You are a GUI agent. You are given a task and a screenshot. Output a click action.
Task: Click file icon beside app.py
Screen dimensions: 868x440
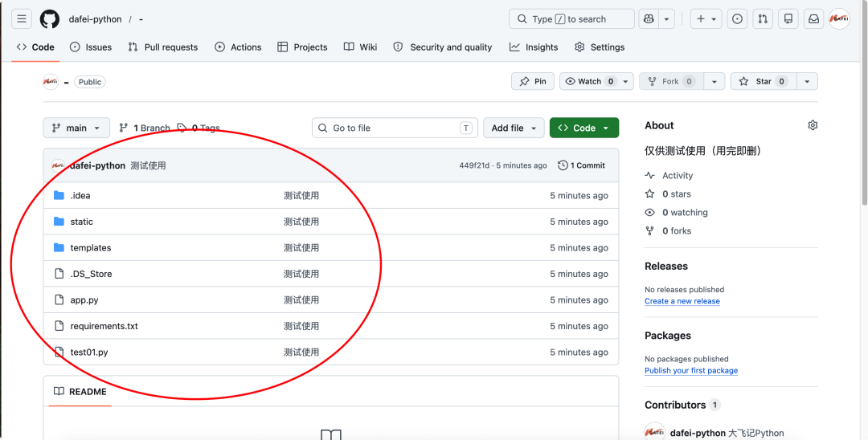tap(59, 299)
